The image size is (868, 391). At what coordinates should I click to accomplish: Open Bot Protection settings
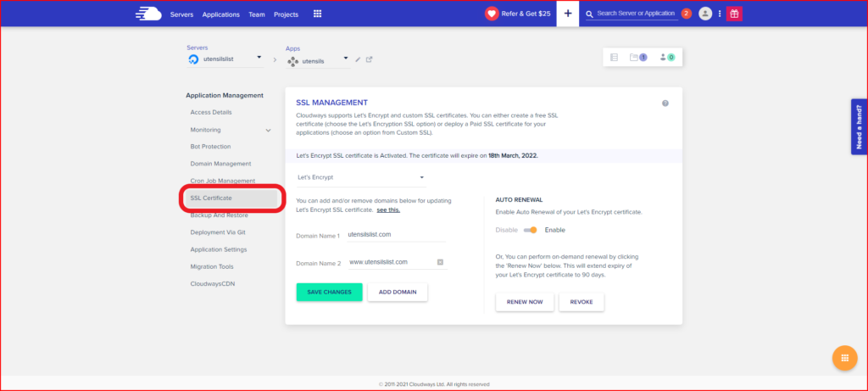211,147
